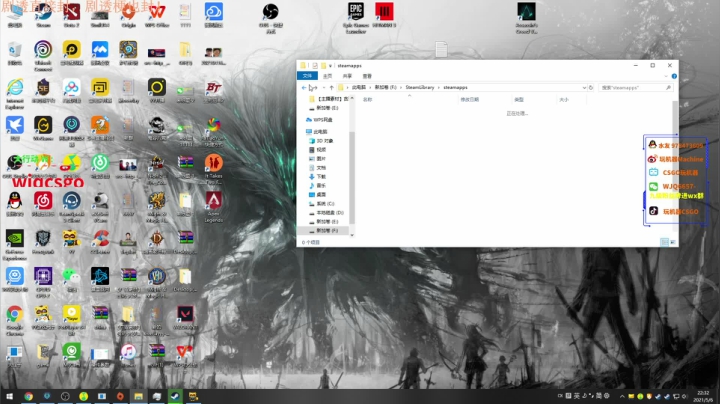Open the Steam desktop shortcut
Image resolution: width=720 pixels, height=404 pixels.
click(43, 15)
